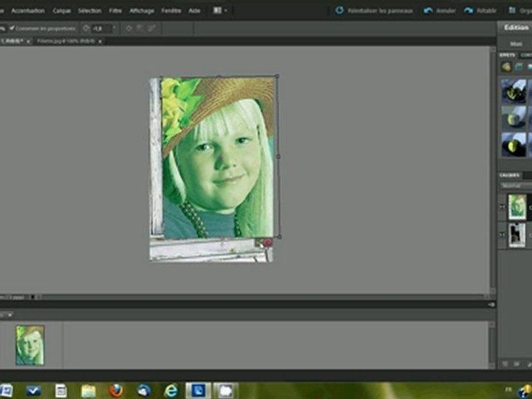Open the blue checkmark taskbar app
The width and height of the screenshot is (532, 399).
(34, 391)
